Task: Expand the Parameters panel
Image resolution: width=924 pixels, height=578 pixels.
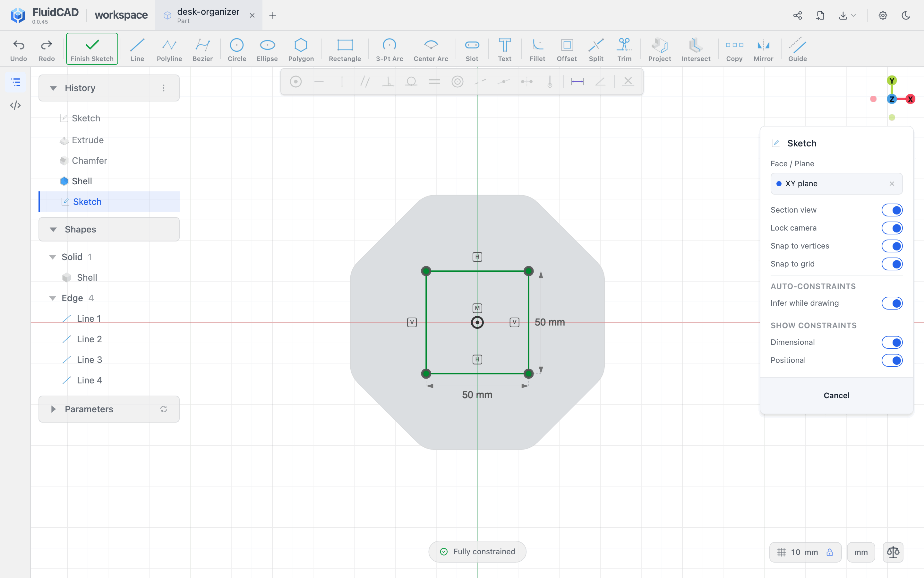Action: coord(53,409)
